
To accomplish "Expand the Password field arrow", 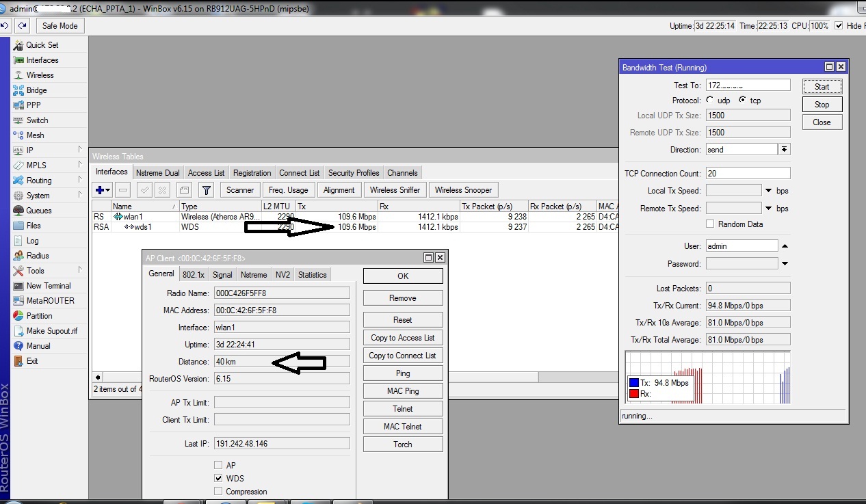I will tap(785, 264).
